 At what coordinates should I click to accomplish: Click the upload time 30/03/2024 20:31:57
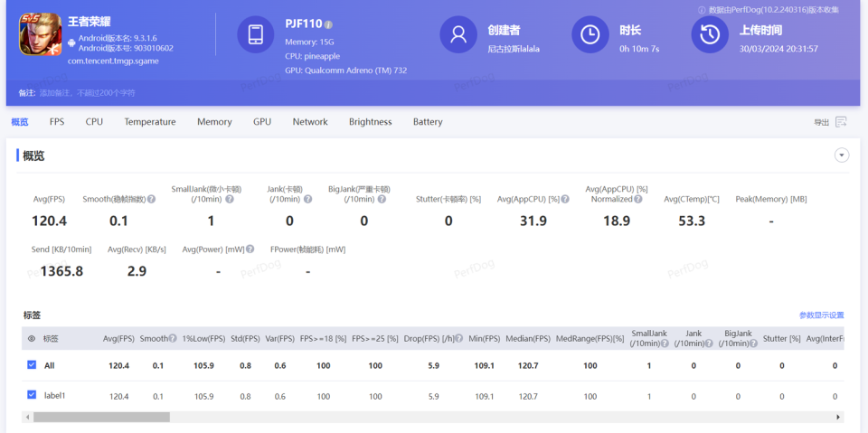[778, 49]
